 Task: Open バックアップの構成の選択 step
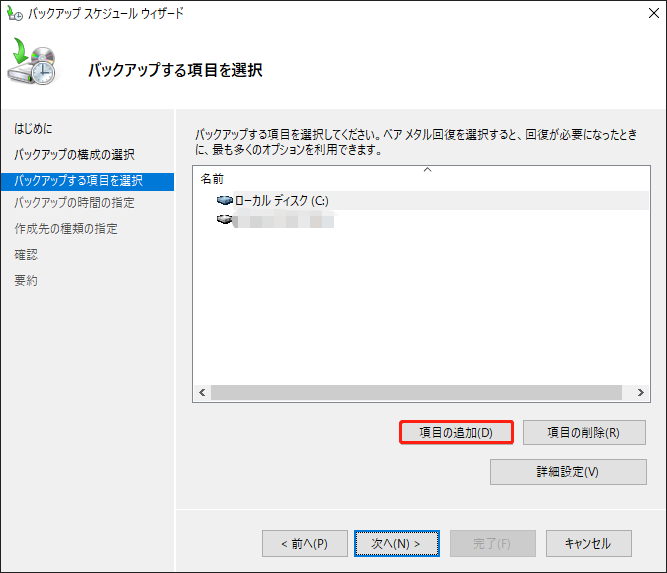coord(74,154)
